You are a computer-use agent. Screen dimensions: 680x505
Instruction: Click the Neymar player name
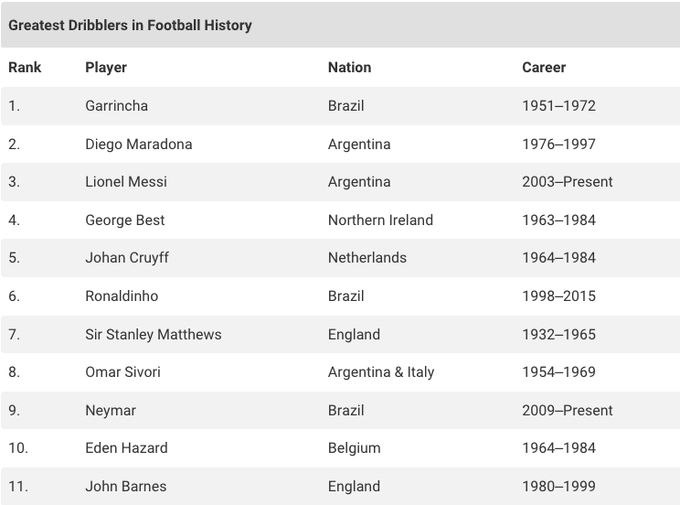110,410
